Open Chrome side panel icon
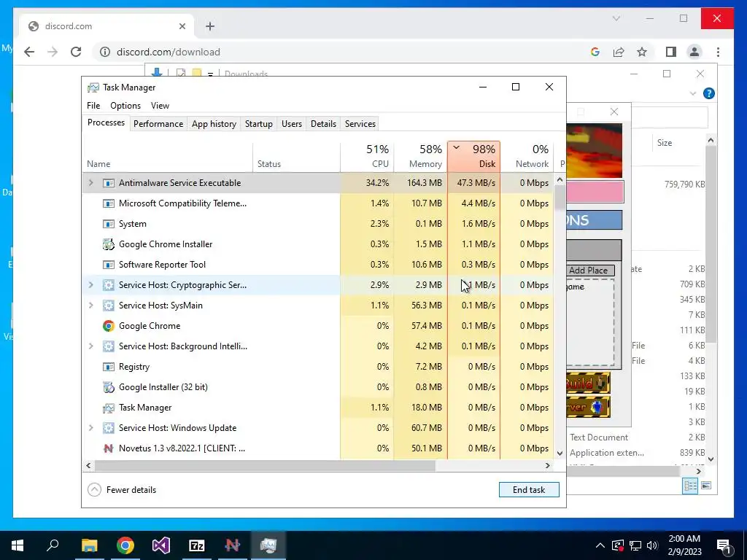This screenshot has width=747, height=560. (671, 52)
